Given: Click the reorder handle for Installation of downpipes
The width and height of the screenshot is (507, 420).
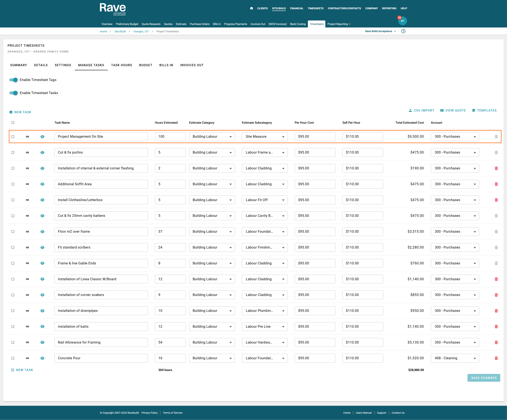Looking at the screenshot, I should (x=27, y=311).
